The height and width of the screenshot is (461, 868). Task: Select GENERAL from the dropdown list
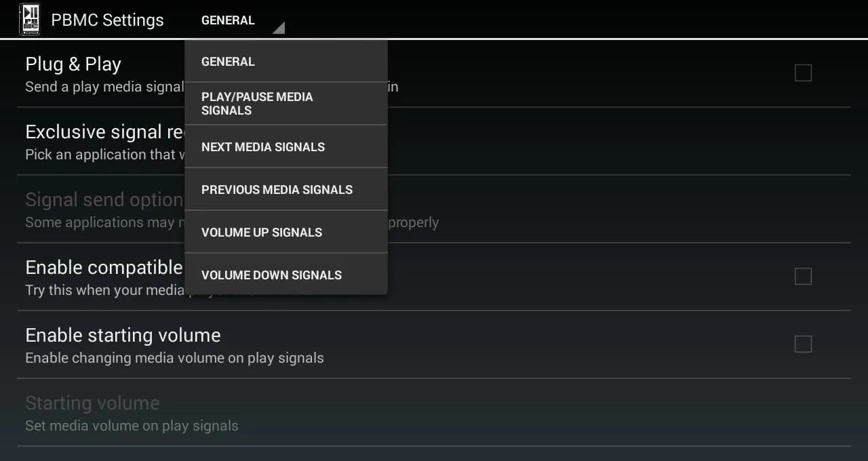tap(286, 61)
